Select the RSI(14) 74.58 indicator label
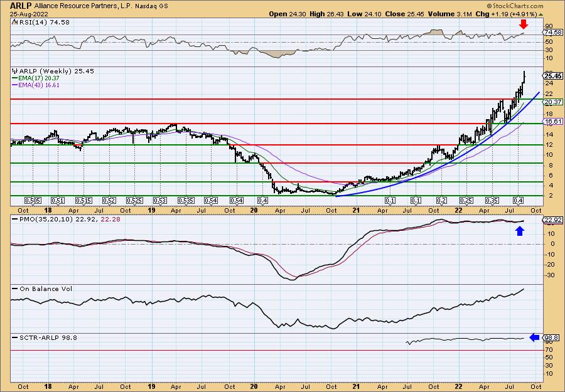Viewport: 565px width, 392px height. (43, 23)
